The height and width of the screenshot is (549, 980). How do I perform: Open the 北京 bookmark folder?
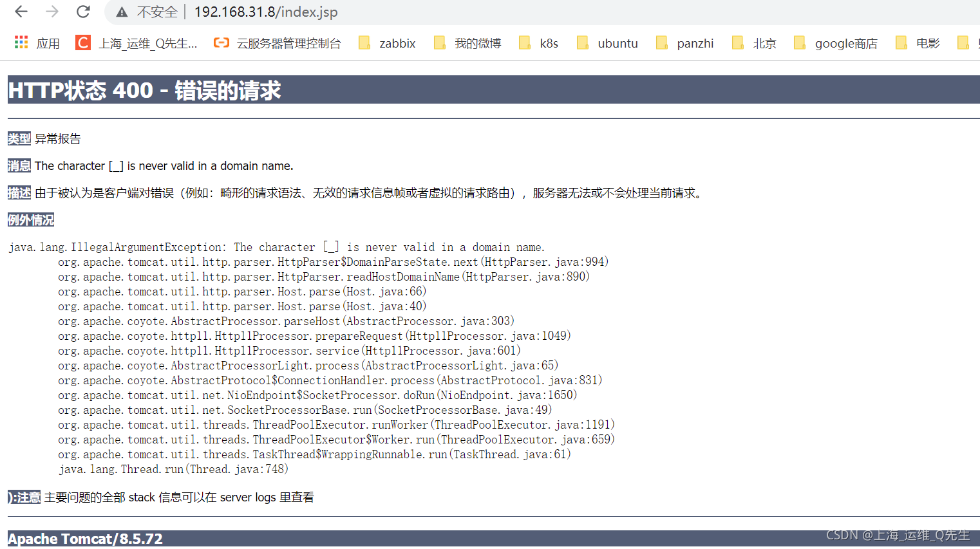pos(754,43)
